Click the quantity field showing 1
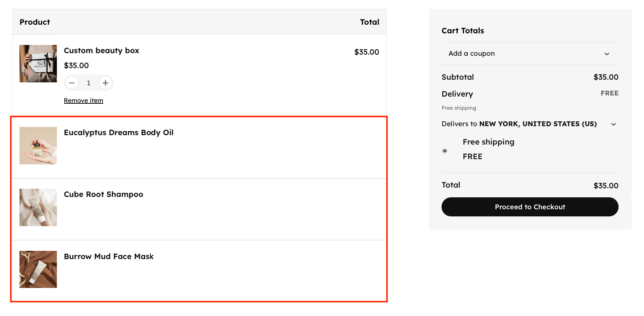 (89, 83)
